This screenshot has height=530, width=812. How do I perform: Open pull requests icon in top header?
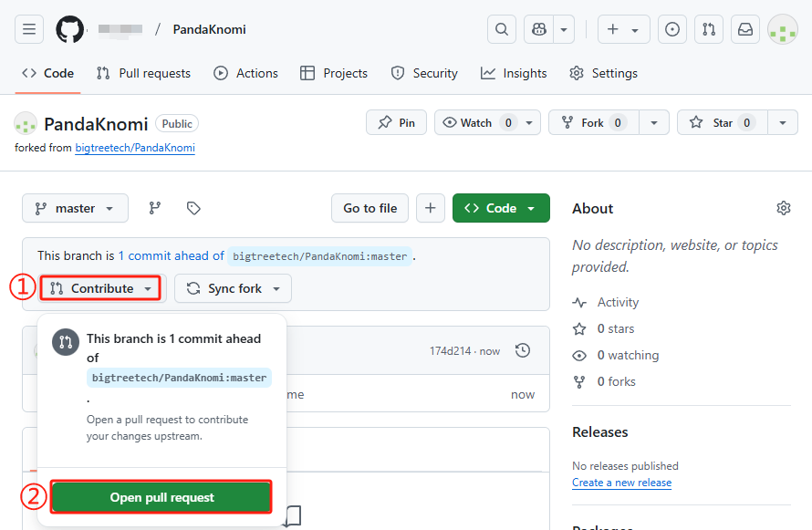click(x=709, y=29)
